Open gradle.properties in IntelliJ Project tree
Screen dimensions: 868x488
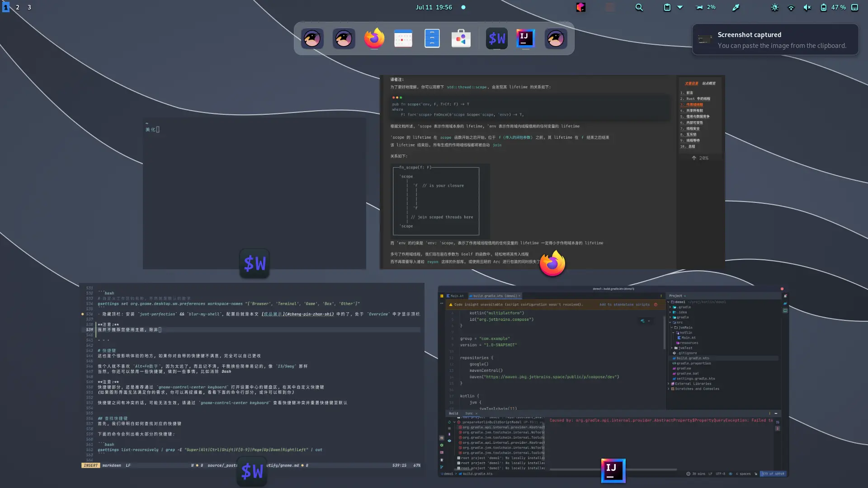point(694,363)
